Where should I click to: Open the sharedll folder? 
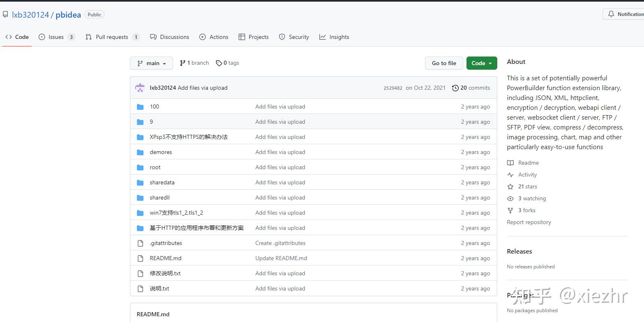(x=159, y=197)
